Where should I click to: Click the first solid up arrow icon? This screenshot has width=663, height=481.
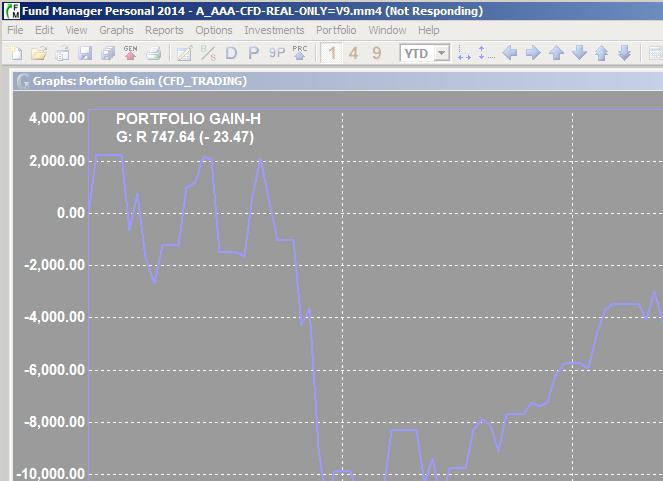(556, 53)
